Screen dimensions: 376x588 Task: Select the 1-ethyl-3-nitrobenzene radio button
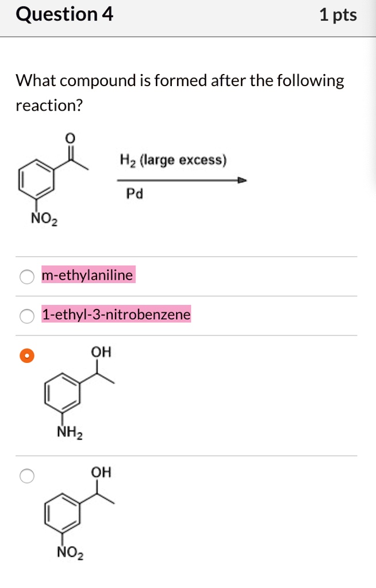tap(26, 315)
